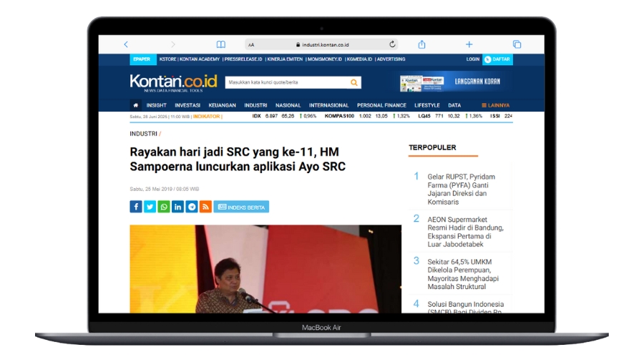Open Kontan Academy link
Screen dimensions: 644x362
pyautogui.click(x=200, y=59)
